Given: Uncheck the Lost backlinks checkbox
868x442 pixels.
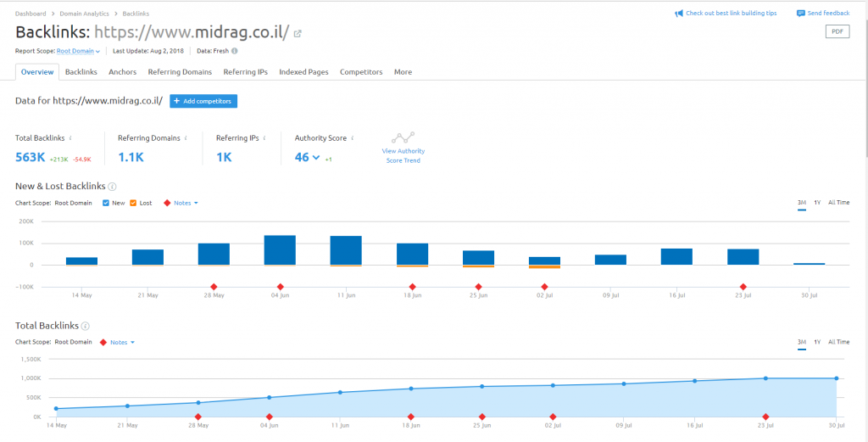Looking at the screenshot, I should click(133, 204).
